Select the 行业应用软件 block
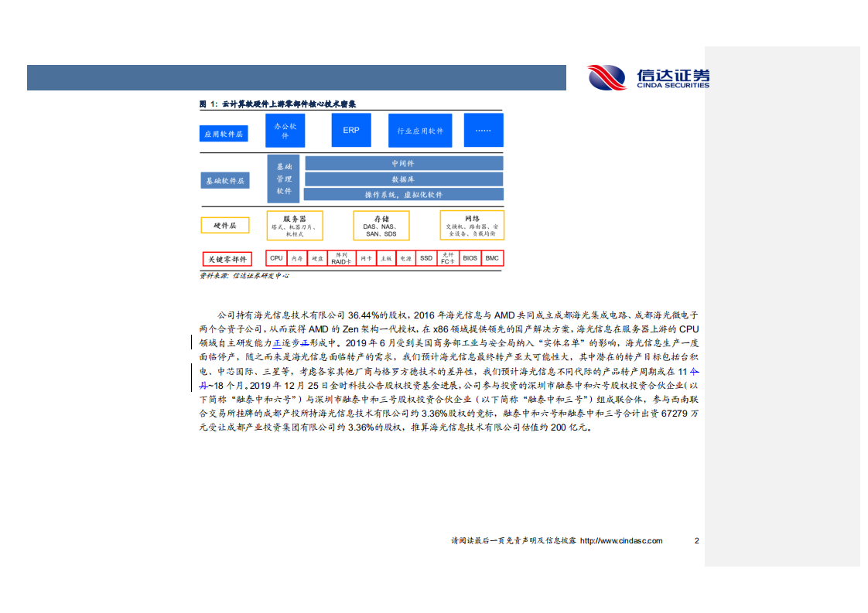868x613 pixels. point(419,131)
